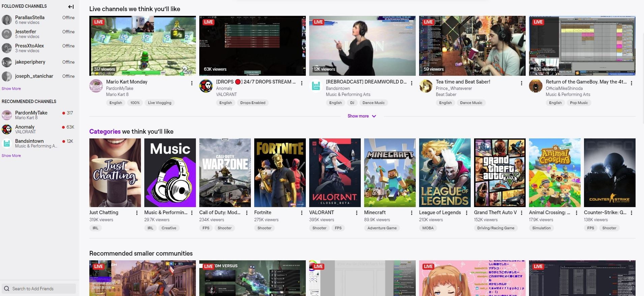Show more followed channels

coord(11,89)
